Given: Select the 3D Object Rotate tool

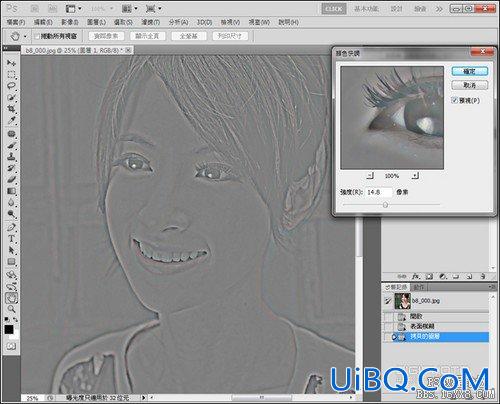Looking at the screenshot, I should click(x=11, y=275).
